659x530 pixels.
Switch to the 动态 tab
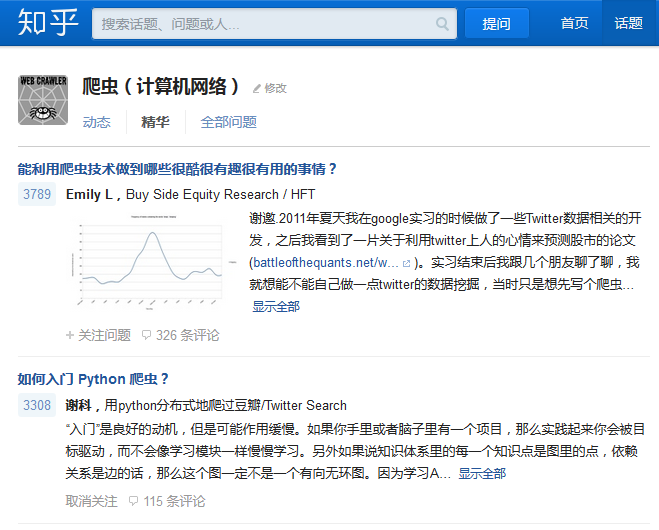[x=96, y=122]
